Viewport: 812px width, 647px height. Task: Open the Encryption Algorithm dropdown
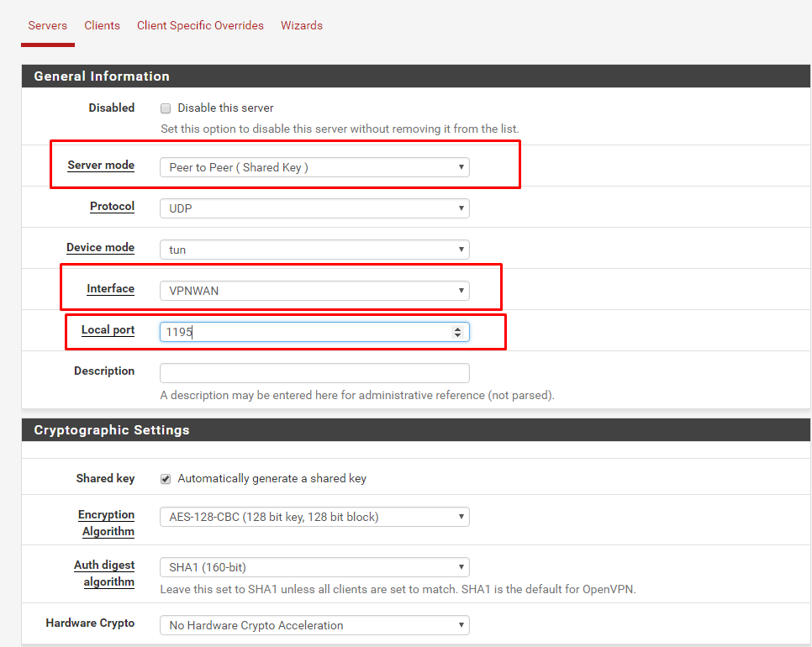click(x=314, y=517)
